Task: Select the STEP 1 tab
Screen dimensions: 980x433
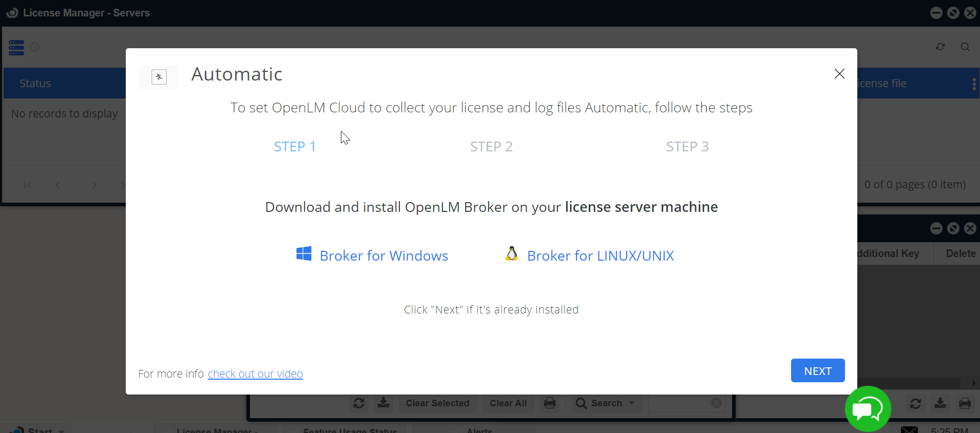Action: (x=295, y=147)
